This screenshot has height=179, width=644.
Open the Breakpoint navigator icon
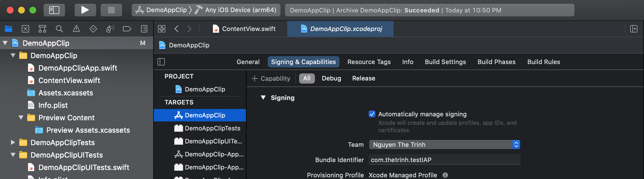click(x=127, y=29)
